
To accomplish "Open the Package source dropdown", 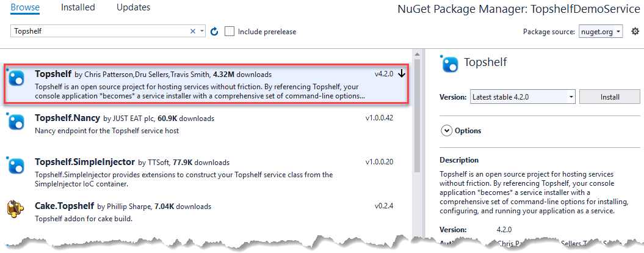I will click(x=601, y=31).
